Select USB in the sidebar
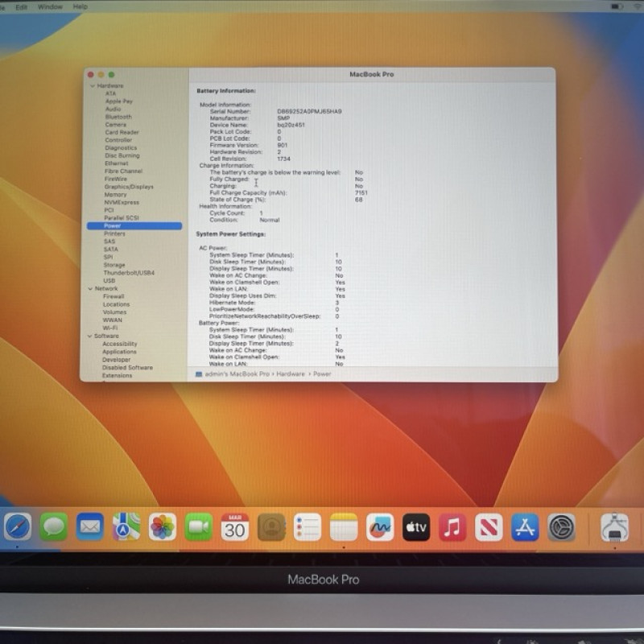Image resolution: width=644 pixels, height=644 pixels. pos(109,280)
